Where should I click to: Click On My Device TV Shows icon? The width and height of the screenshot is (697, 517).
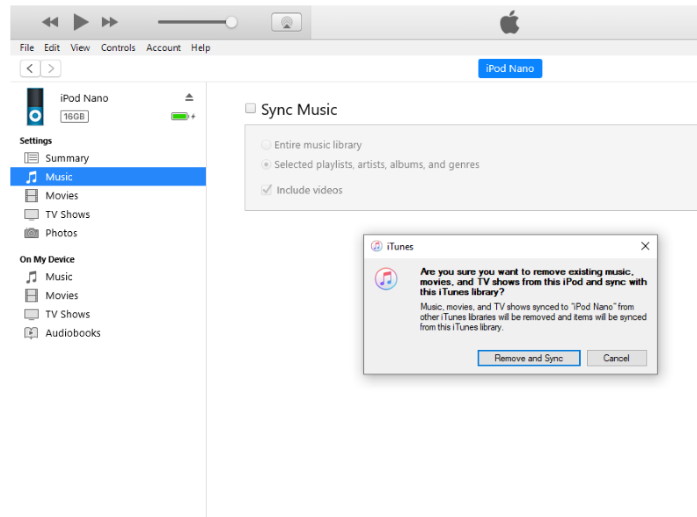click(31, 314)
